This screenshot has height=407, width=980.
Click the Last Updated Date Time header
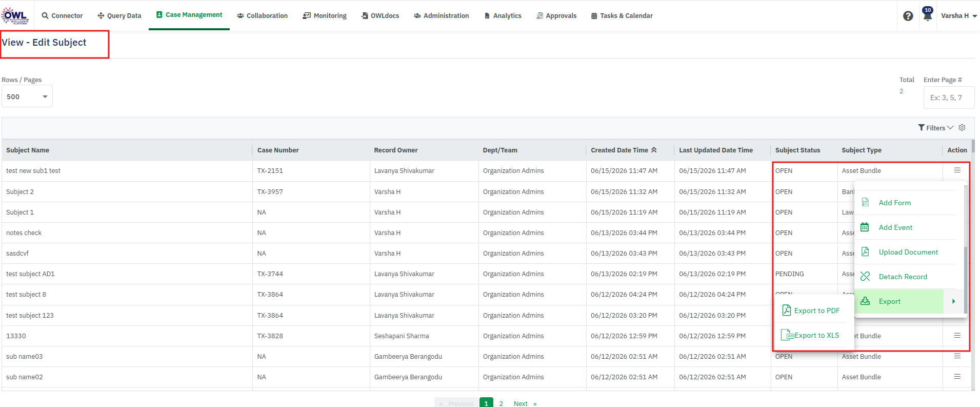[716, 150]
